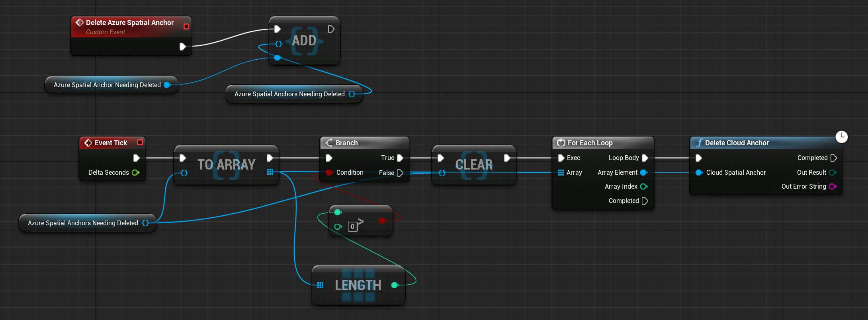This screenshot has width=868, height=320.
Task: Click the ADD node exec output pin
Action: click(x=331, y=29)
